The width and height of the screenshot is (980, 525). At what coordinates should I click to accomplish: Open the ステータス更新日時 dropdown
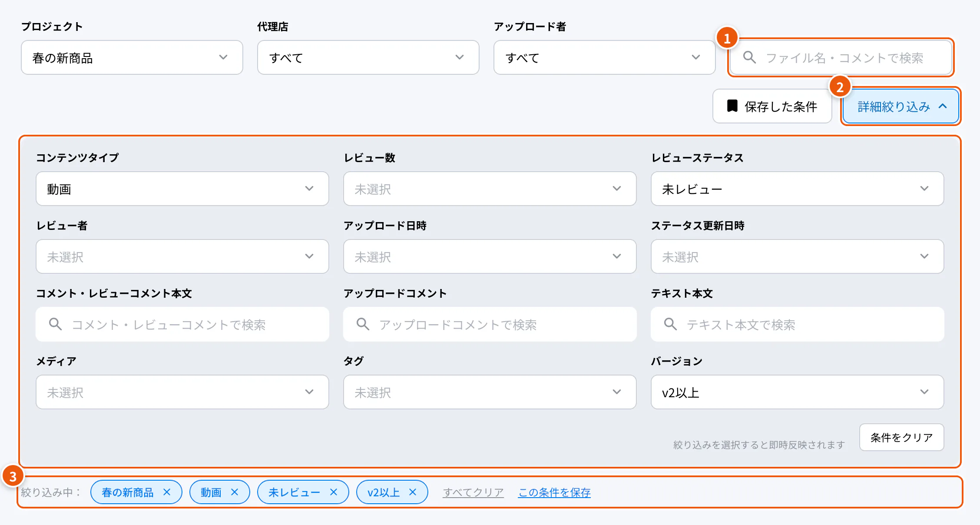tap(798, 256)
